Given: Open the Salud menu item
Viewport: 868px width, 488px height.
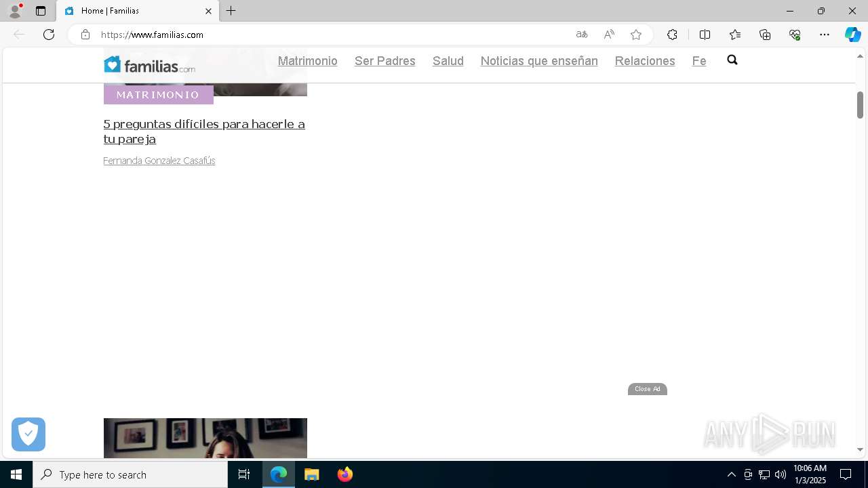Looking at the screenshot, I should [x=448, y=61].
